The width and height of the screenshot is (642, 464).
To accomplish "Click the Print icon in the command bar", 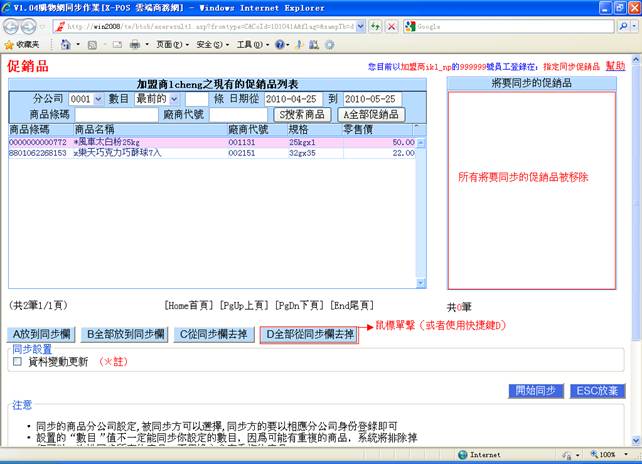I will 134,45.
